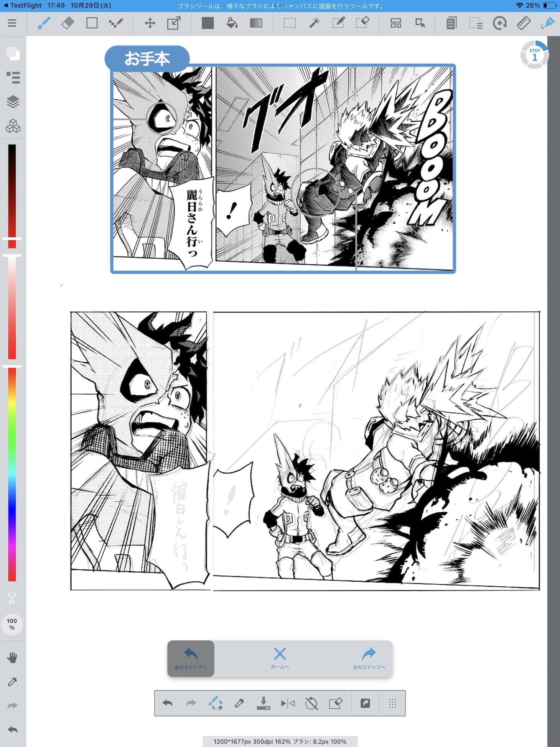Tap the 100% brush opacity indicator
This screenshot has height=747, width=560.
click(x=12, y=624)
